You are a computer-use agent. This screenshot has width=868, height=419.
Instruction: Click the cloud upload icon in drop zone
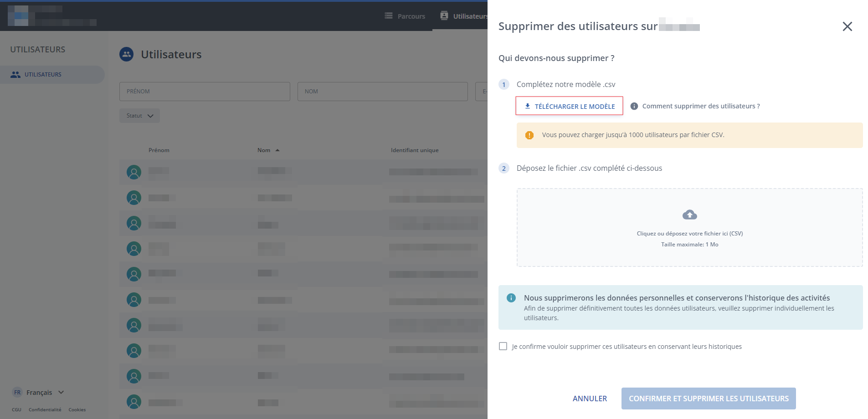[689, 215]
